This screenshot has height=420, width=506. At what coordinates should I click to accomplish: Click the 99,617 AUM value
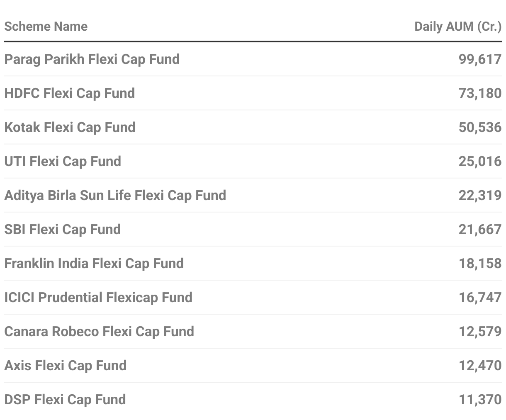coord(480,59)
